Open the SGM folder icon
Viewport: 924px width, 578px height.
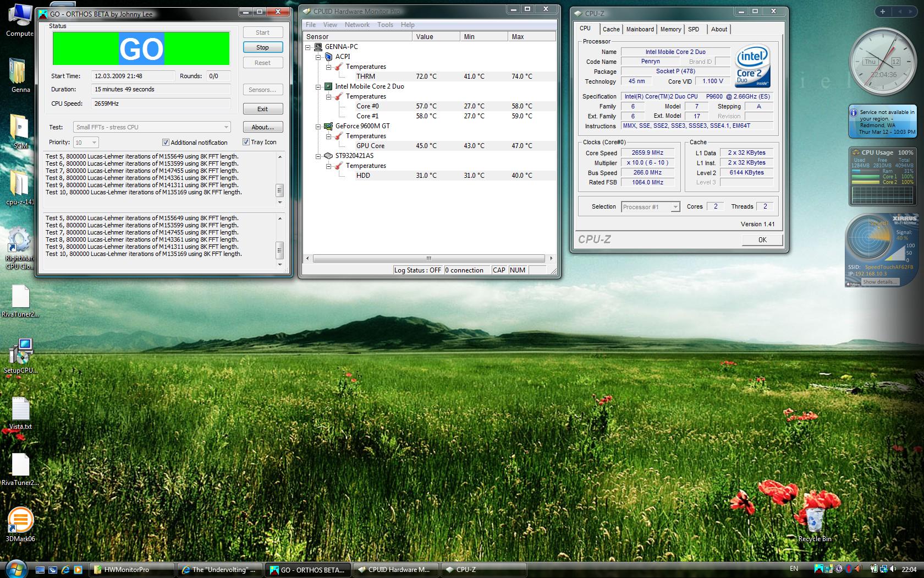pyautogui.click(x=19, y=131)
